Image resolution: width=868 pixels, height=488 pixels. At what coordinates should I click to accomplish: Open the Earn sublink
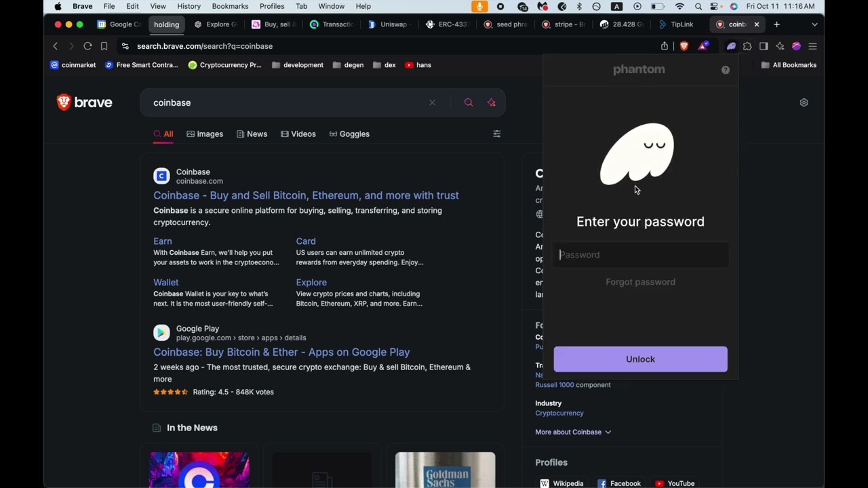163,241
